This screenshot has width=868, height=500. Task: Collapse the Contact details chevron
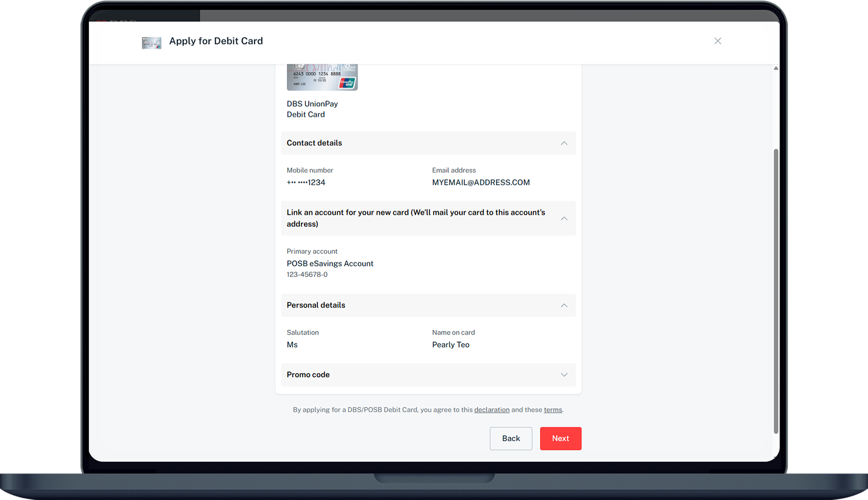[564, 143]
